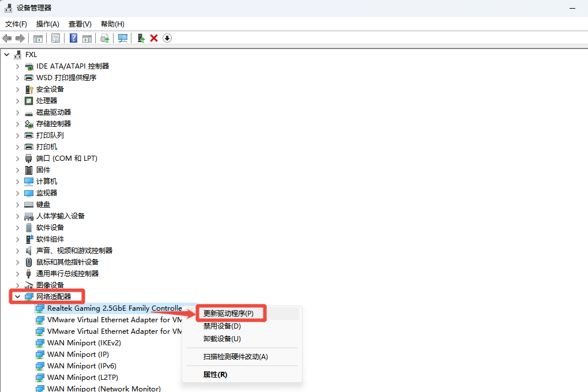Click the 鼠标和其他指针设备 mouse icon

(29, 262)
